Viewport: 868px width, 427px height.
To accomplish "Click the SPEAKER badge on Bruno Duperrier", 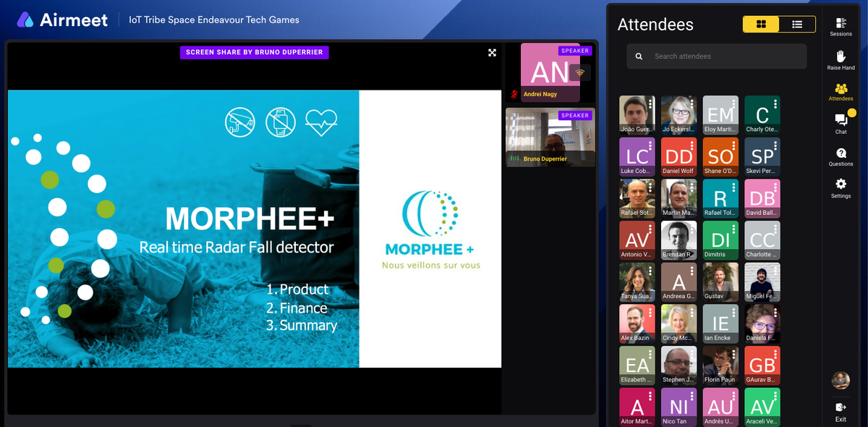I will pyautogui.click(x=575, y=115).
